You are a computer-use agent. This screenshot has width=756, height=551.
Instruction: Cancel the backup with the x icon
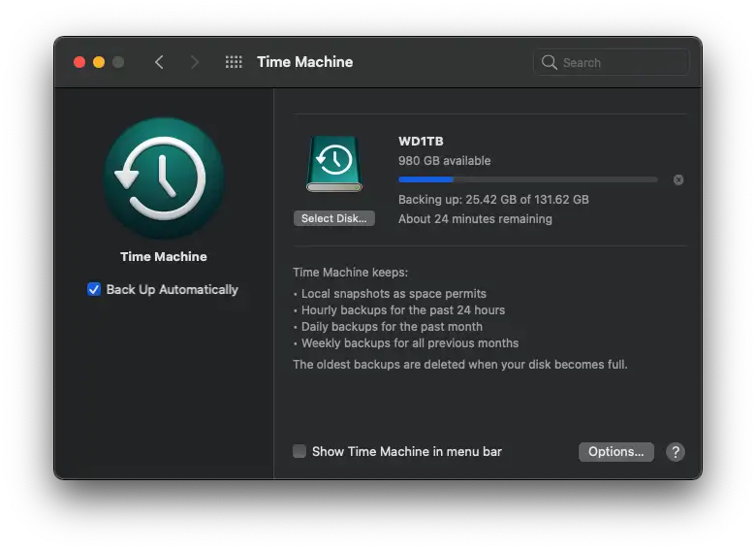pos(678,180)
